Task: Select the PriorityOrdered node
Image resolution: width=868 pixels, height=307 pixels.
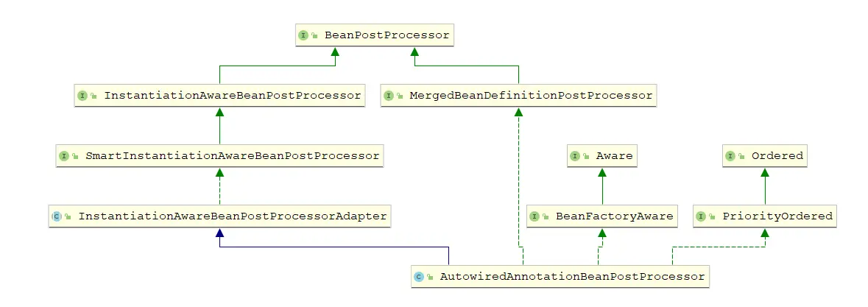Action: 765,216
